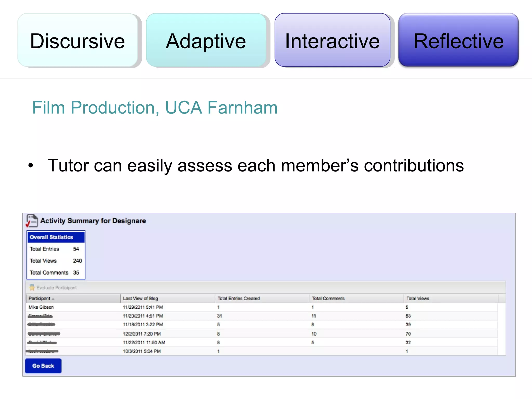
Task: Click the Go Back button
Action: coord(43,366)
